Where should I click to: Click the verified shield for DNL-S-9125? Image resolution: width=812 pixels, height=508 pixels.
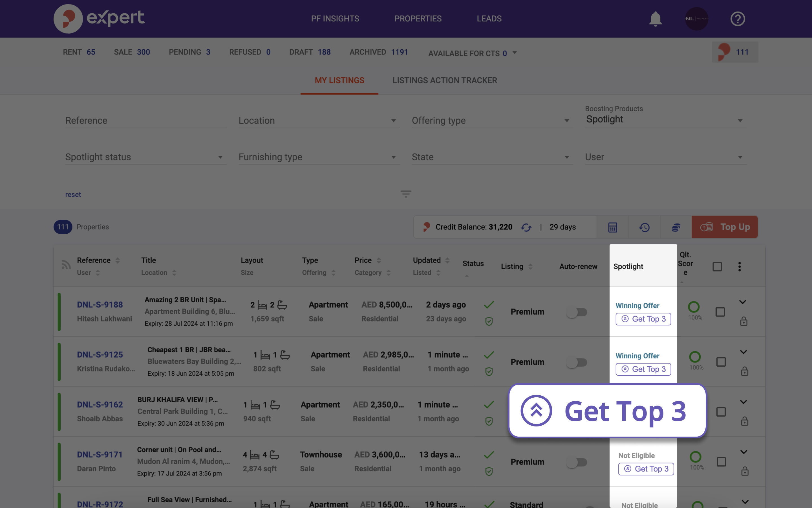[x=489, y=372]
